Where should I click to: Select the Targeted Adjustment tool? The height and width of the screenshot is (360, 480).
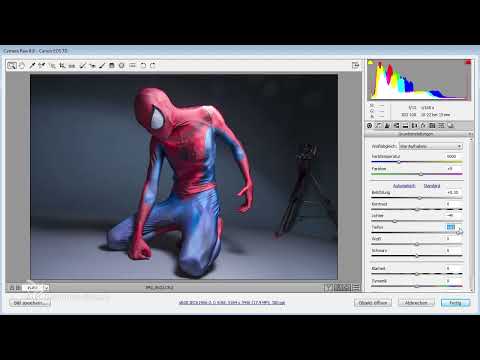(52, 65)
